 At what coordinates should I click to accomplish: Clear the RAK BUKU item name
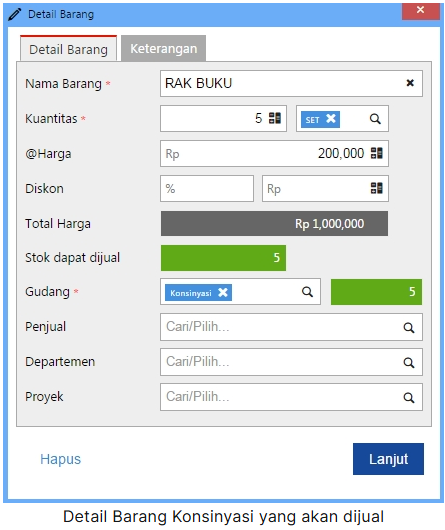pyautogui.click(x=410, y=83)
